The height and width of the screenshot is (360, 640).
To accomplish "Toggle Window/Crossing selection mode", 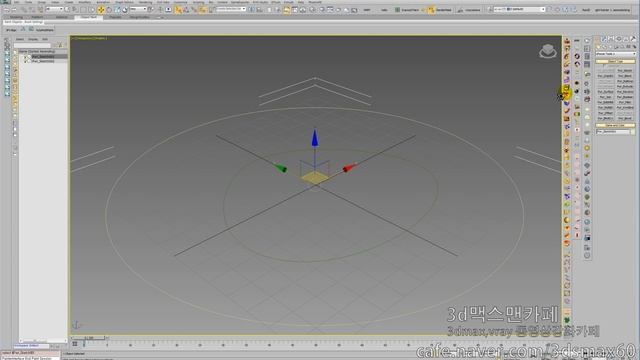I will pyautogui.click(x=92, y=9).
